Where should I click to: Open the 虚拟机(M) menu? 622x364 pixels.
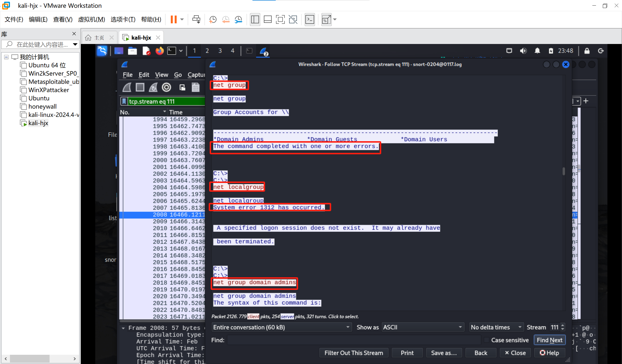pos(91,19)
